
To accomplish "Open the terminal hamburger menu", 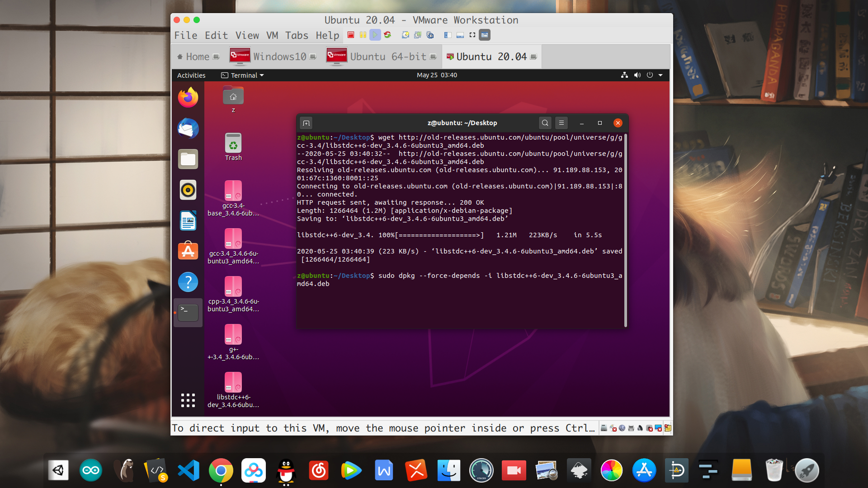I will point(561,122).
